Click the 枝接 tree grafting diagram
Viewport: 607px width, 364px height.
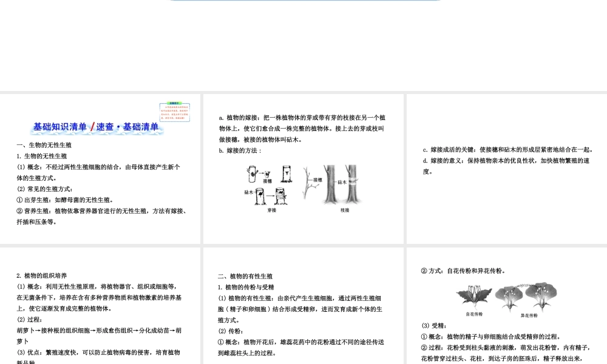click(333, 189)
